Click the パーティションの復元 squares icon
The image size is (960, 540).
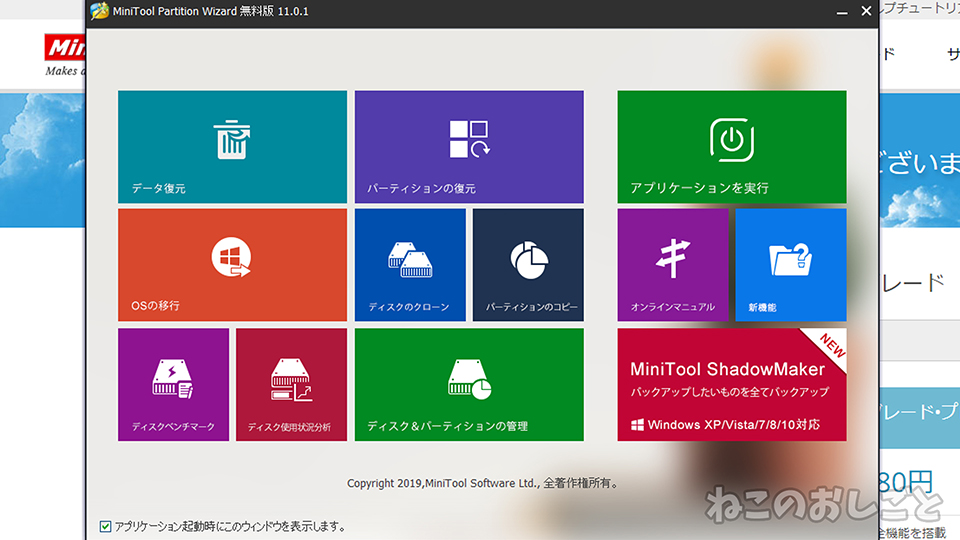click(x=469, y=139)
